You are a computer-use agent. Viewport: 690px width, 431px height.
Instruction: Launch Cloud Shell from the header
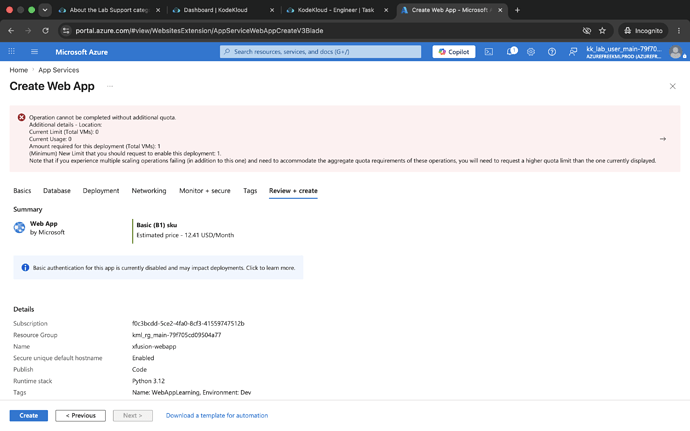tap(489, 52)
